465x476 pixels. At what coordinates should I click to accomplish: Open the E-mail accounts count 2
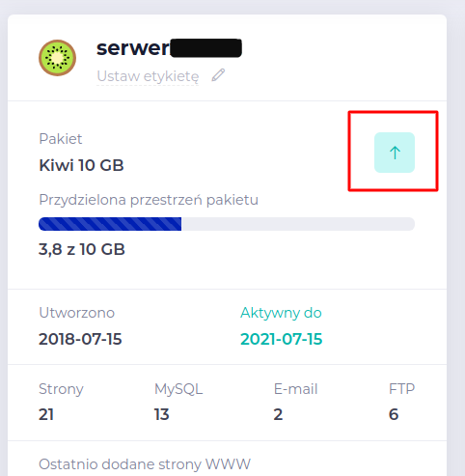coord(278,414)
